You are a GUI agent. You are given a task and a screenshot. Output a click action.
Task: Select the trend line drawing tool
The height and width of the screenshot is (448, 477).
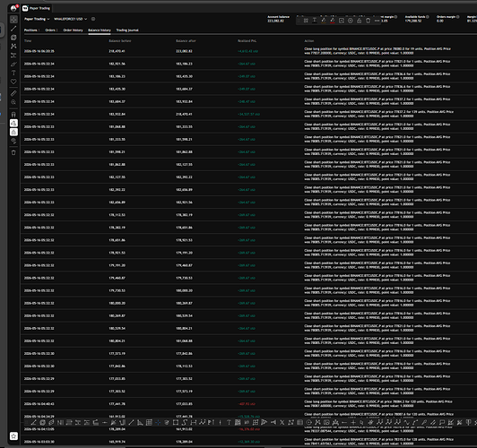point(13,29)
